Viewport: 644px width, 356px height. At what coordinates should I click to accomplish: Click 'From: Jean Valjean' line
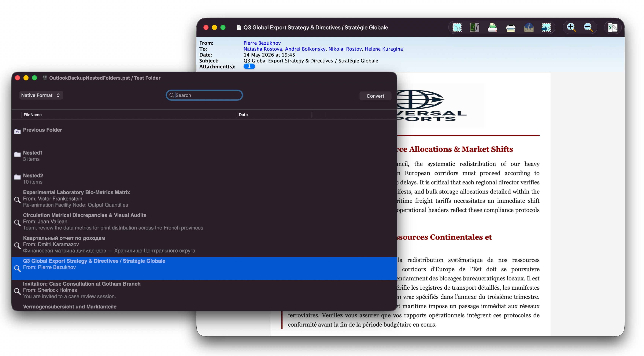[45, 221]
